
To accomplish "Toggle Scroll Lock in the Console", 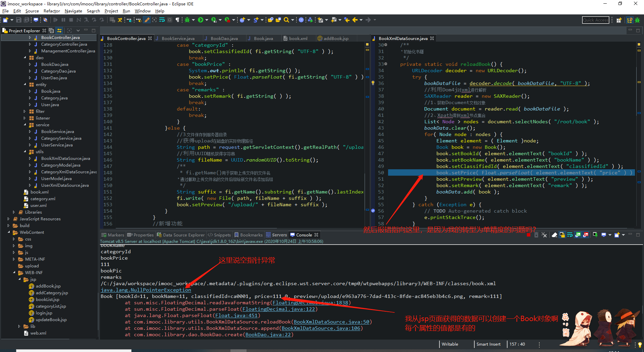I will click(562, 235).
